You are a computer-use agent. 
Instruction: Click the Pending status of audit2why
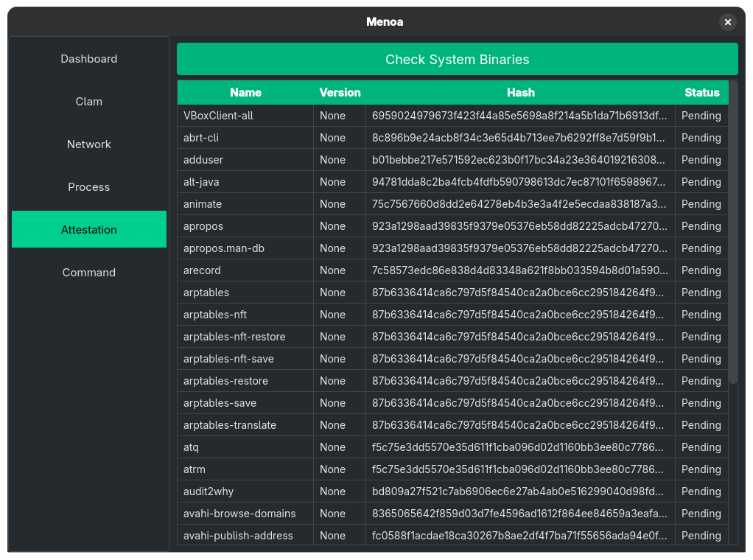[701, 491]
